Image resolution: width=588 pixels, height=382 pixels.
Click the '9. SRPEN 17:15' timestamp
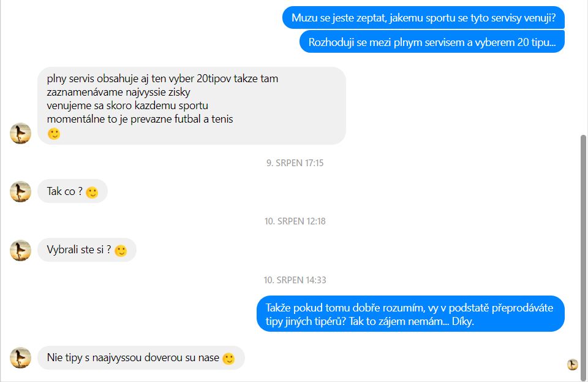(x=295, y=163)
